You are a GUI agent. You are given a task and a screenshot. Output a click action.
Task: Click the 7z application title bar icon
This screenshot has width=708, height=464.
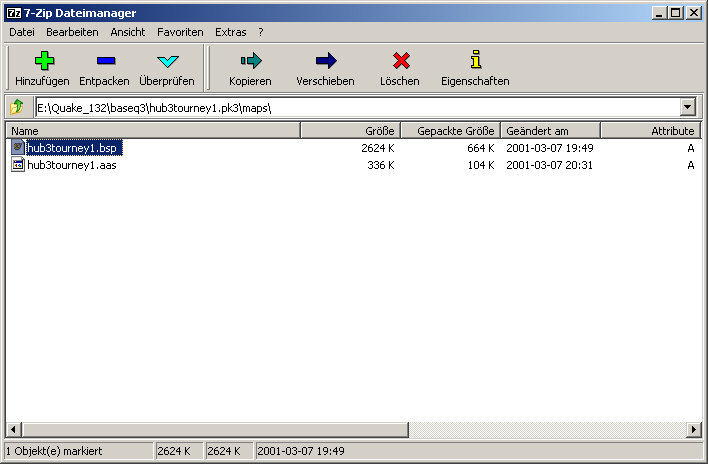click(14, 13)
